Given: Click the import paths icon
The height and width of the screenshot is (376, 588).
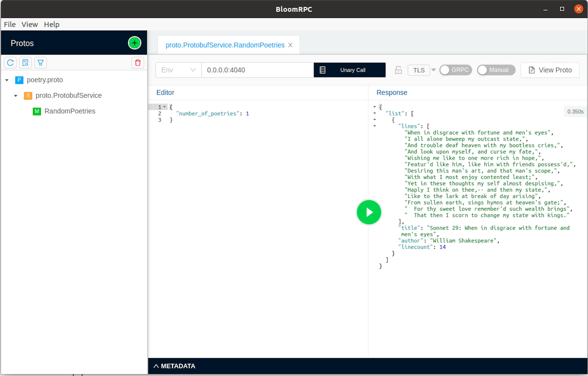Looking at the screenshot, I should click(x=25, y=63).
